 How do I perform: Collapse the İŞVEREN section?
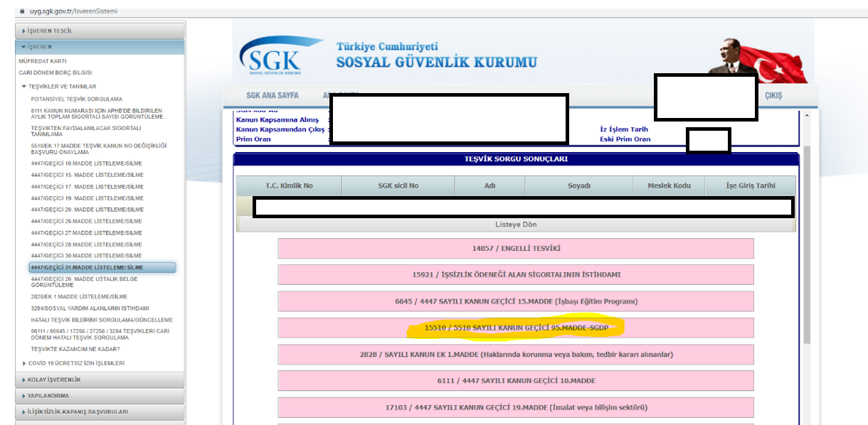(x=100, y=47)
